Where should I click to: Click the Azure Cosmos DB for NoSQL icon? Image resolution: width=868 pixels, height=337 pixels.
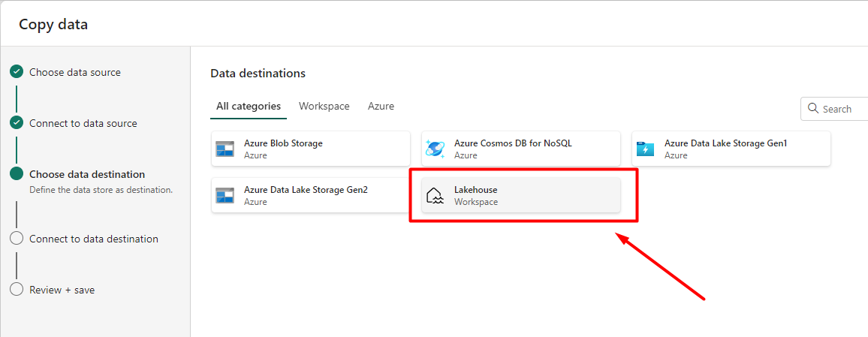tap(435, 149)
